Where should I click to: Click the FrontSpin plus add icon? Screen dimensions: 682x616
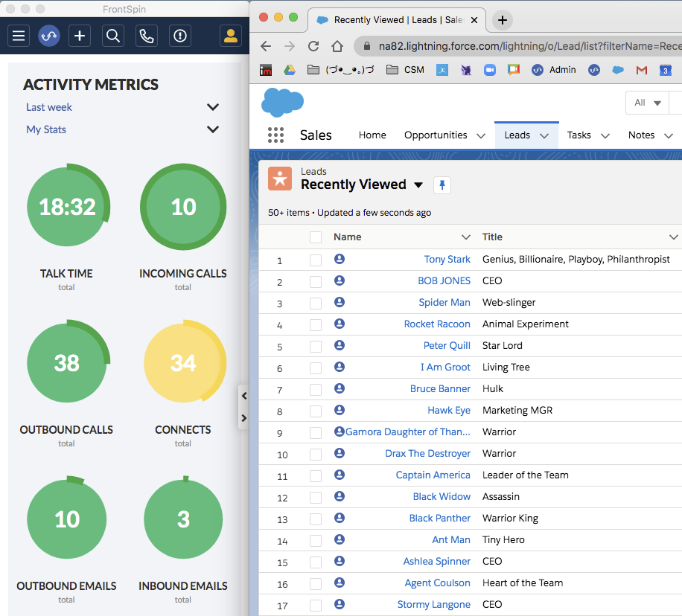coord(79,36)
